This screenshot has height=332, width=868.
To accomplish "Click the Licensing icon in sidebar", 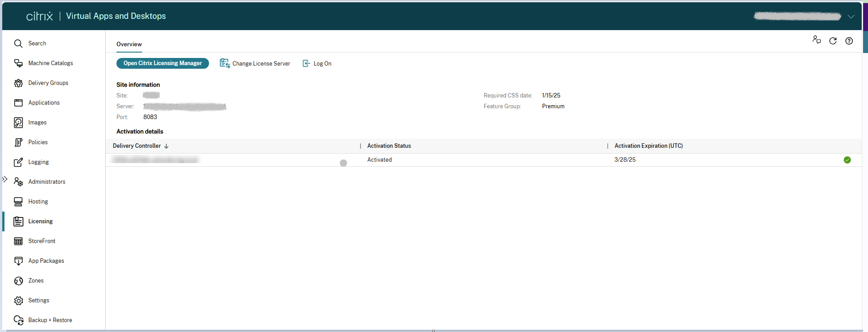I will point(18,221).
